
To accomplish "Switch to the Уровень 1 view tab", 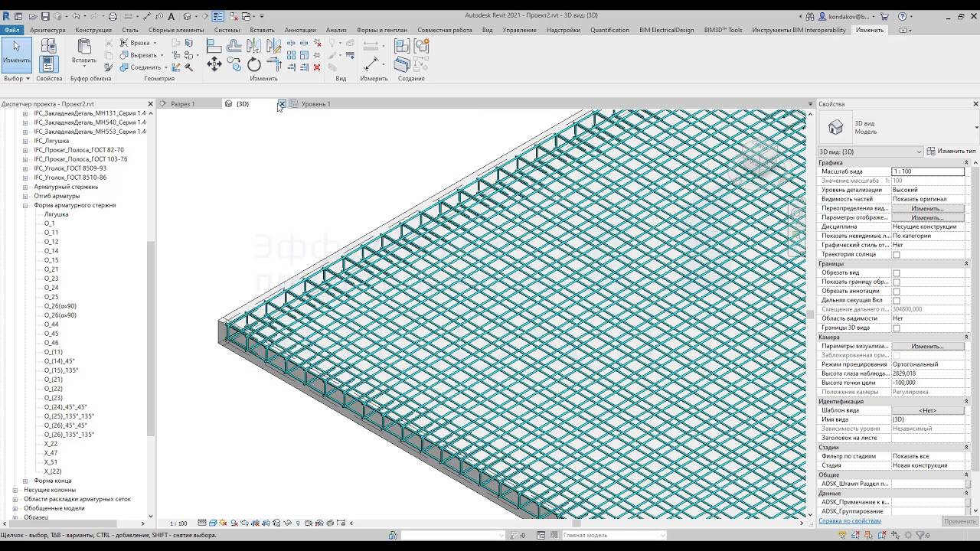I will click(x=315, y=104).
